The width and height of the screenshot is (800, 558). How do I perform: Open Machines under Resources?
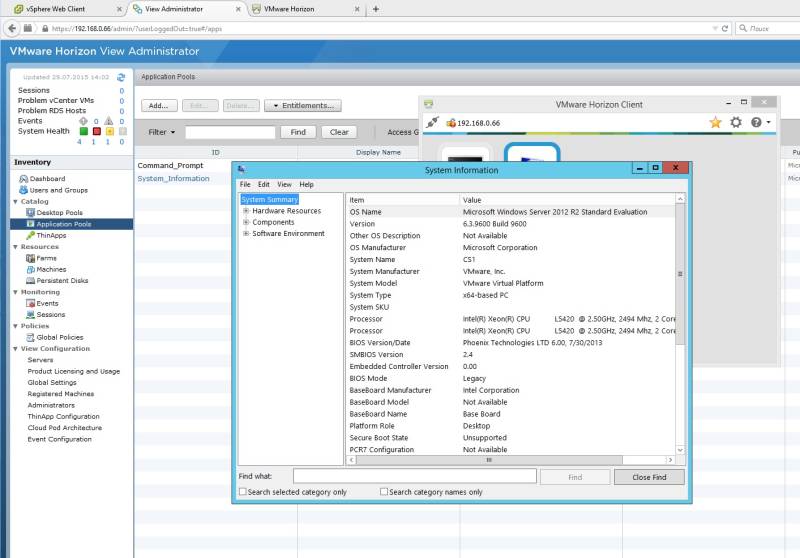click(51, 269)
